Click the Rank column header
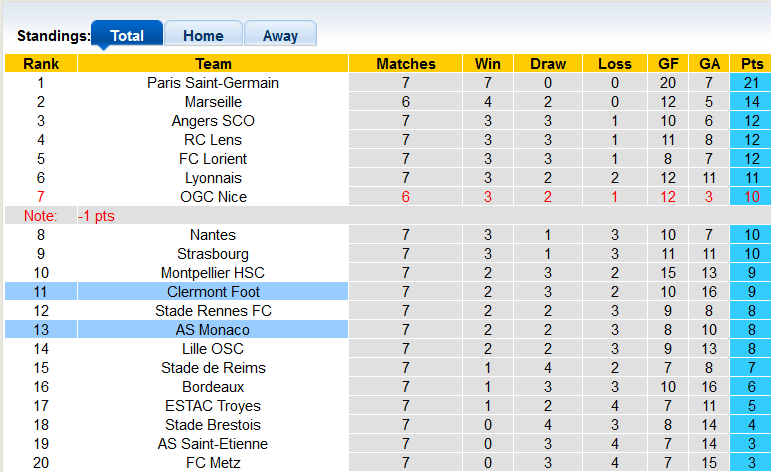This screenshot has height=472, width=771. pos(41,64)
